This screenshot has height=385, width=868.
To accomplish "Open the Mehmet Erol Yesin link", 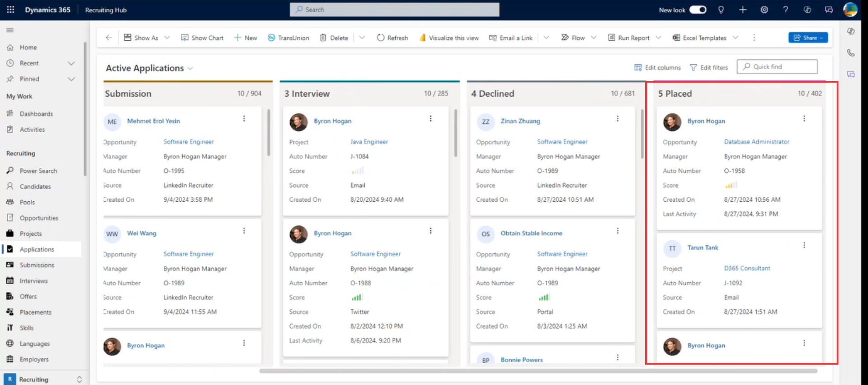I will tap(153, 121).
